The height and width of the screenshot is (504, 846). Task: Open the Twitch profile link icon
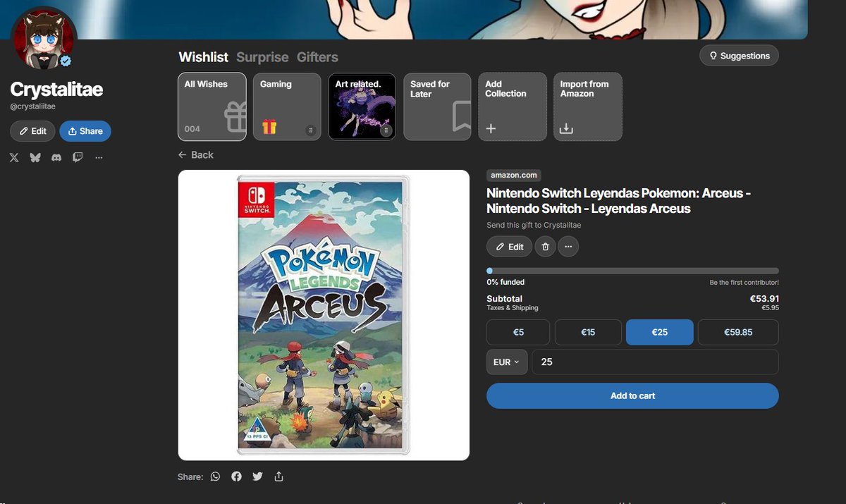point(78,157)
